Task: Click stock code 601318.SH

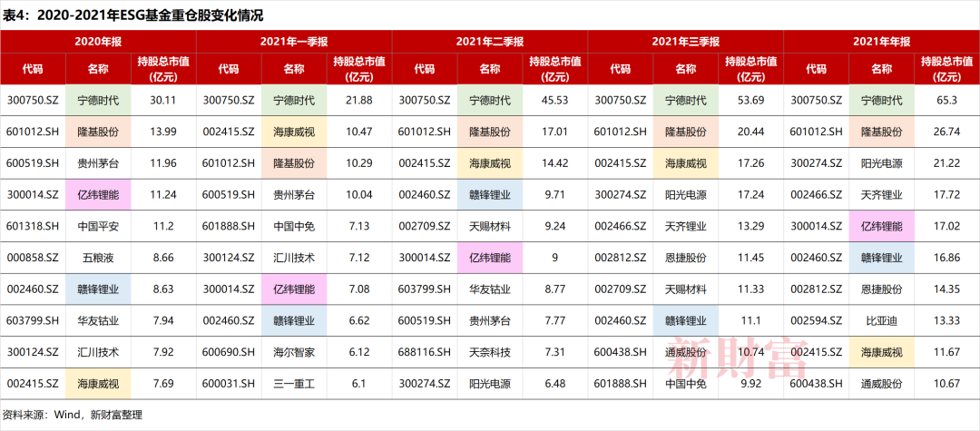Action: pyautogui.click(x=33, y=226)
